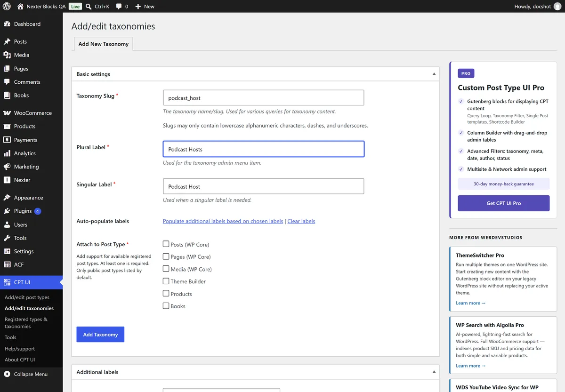Click Learn more under WP Search Algolia

click(x=470, y=366)
